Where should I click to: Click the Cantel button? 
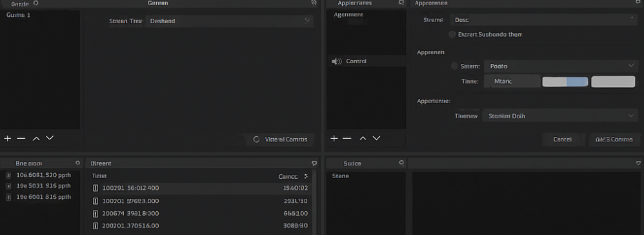point(562,139)
